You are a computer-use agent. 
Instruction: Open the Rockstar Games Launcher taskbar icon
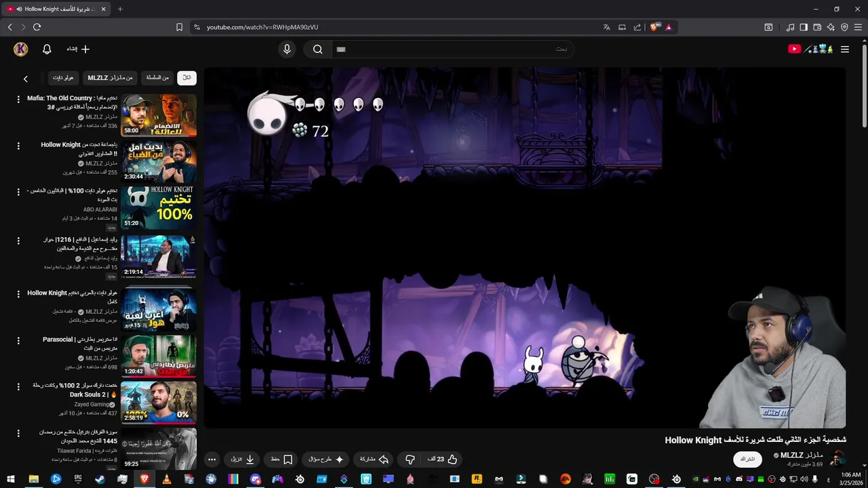[x=477, y=479]
